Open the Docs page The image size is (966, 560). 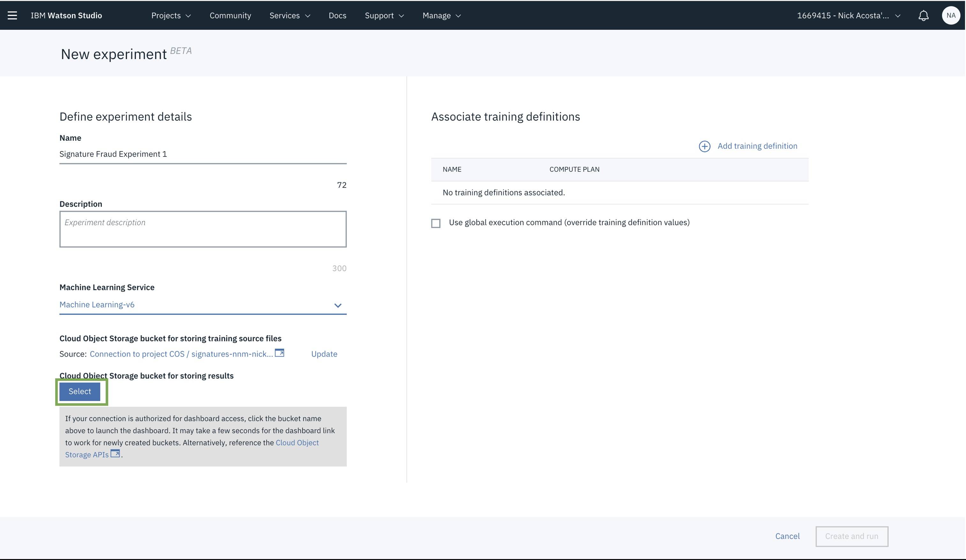337,15
